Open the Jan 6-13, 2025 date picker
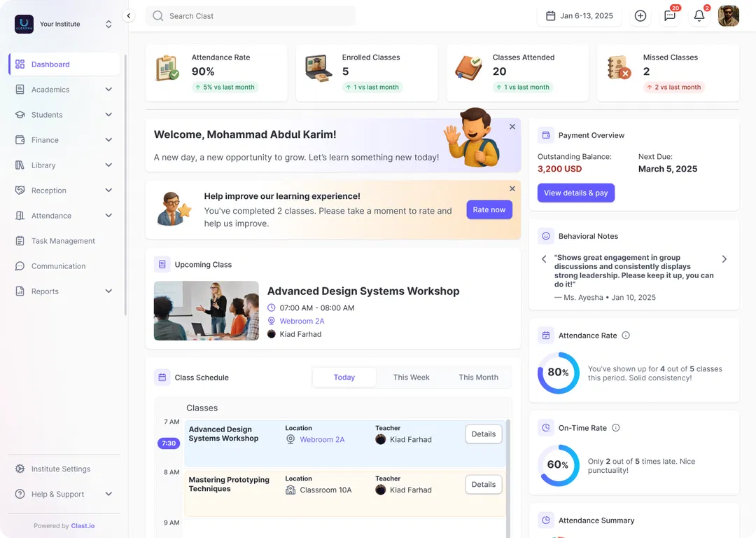Viewport: 756px width, 538px height. point(580,16)
